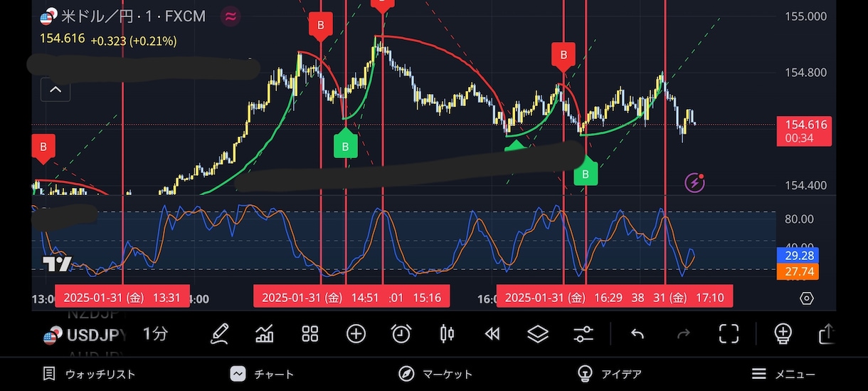This screenshot has height=391, width=868.
Task: Redo action with right curved arrow
Action: (x=683, y=333)
